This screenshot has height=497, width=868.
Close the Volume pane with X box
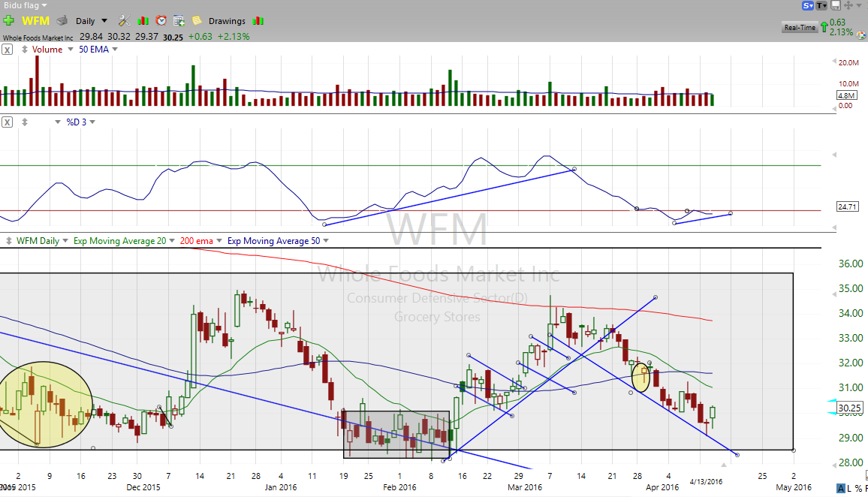click(8, 50)
